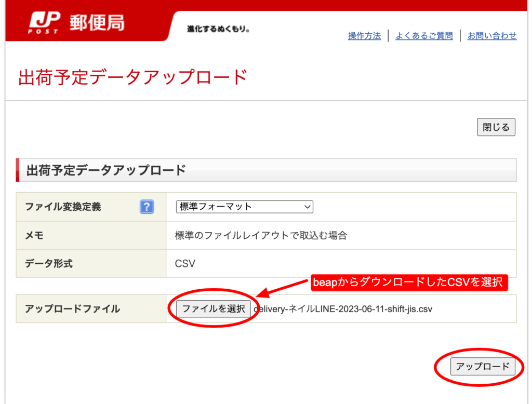The image size is (532, 404).
Task: Open the 操作方法 link
Action: (x=364, y=36)
